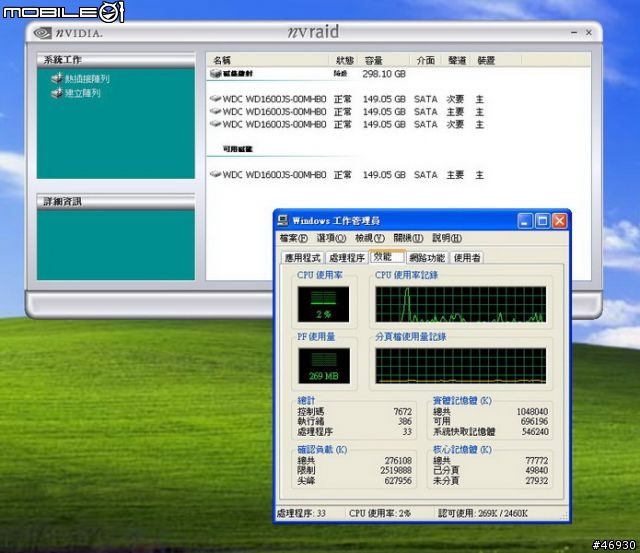This screenshot has width=640, height=553.
Task: Click the 可用磁碟 section heading
Action: (238, 149)
